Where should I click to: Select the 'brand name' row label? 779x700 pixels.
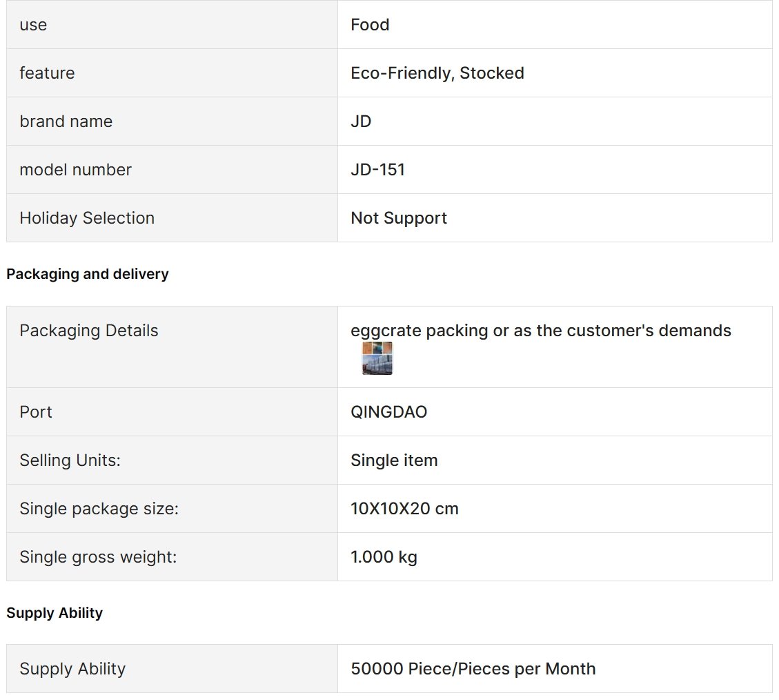tap(66, 121)
